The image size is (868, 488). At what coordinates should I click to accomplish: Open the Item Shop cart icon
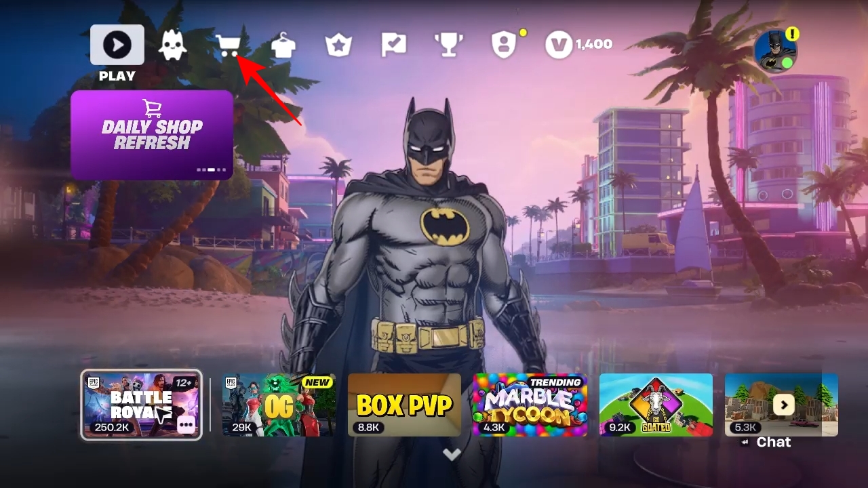[x=229, y=45]
